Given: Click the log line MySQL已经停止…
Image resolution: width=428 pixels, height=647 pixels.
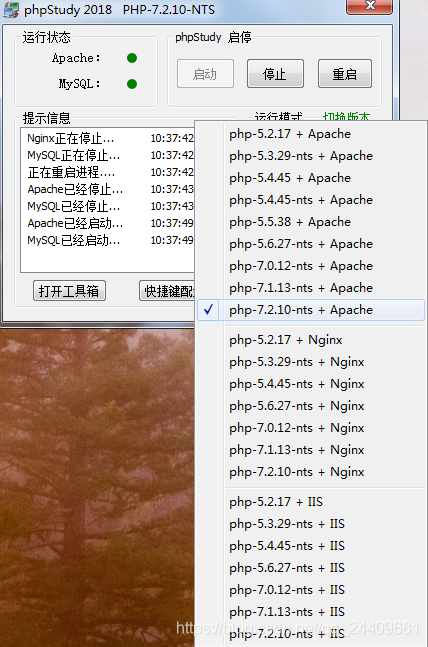Looking at the screenshot, I should pos(73,206).
